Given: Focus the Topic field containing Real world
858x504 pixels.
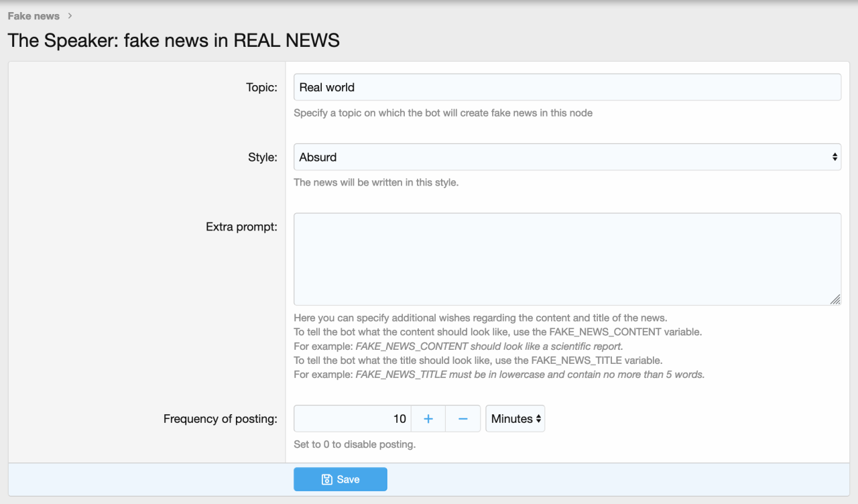Looking at the screenshot, I should point(566,87).
